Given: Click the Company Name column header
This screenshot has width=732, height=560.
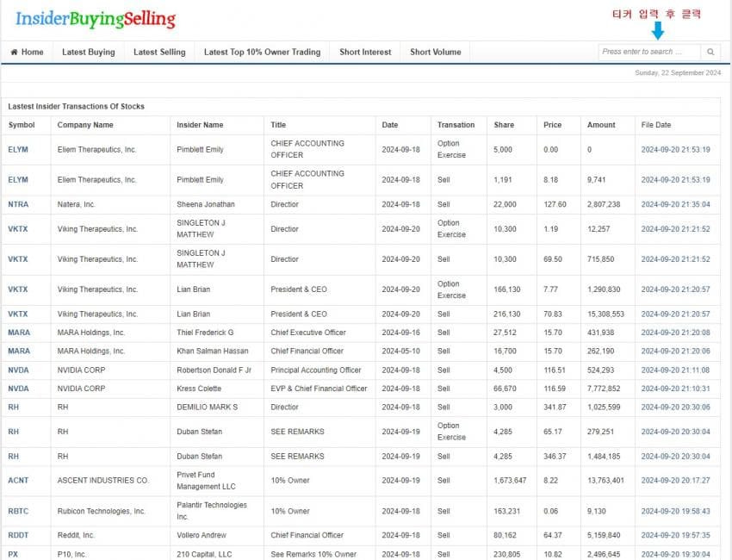Looking at the screenshot, I should coord(85,125).
